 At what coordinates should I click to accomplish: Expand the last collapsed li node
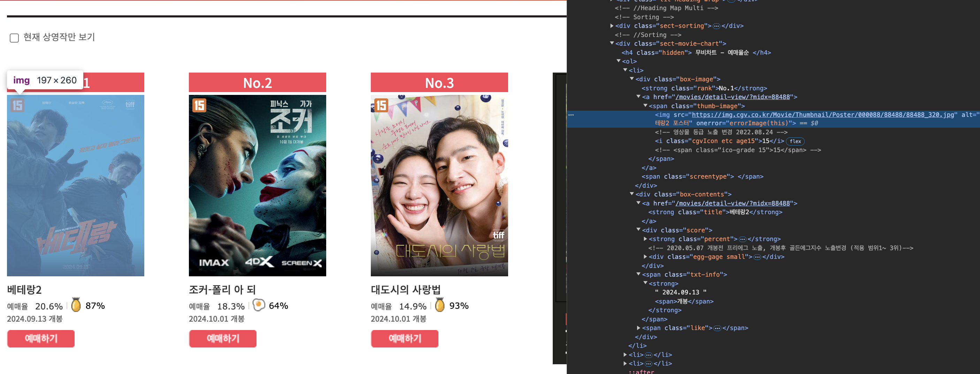(x=625, y=363)
